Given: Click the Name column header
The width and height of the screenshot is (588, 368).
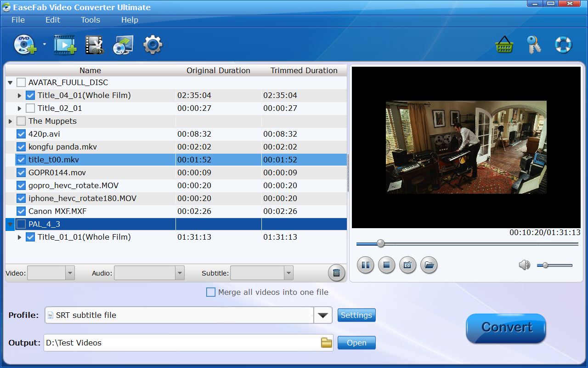Looking at the screenshot, I should [x=90, y=70].
